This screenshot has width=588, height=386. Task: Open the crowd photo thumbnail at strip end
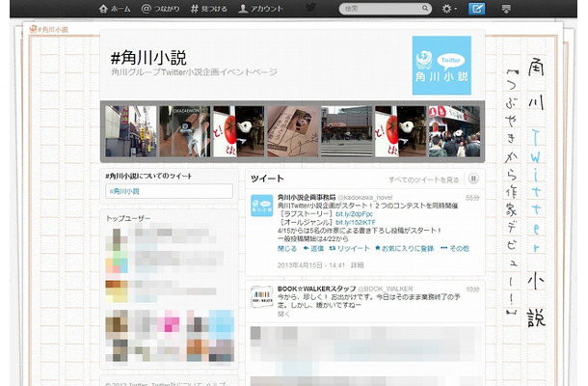455,131
